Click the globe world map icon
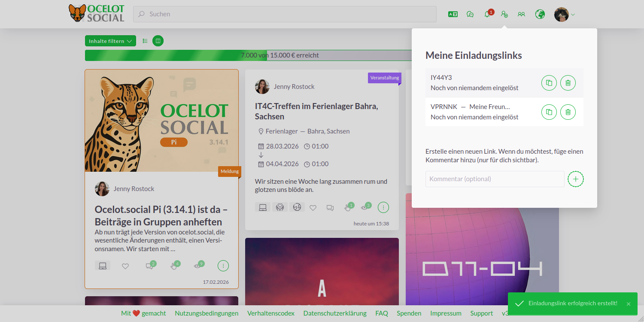This screenshot has height=322, width=644. point(540,14)
